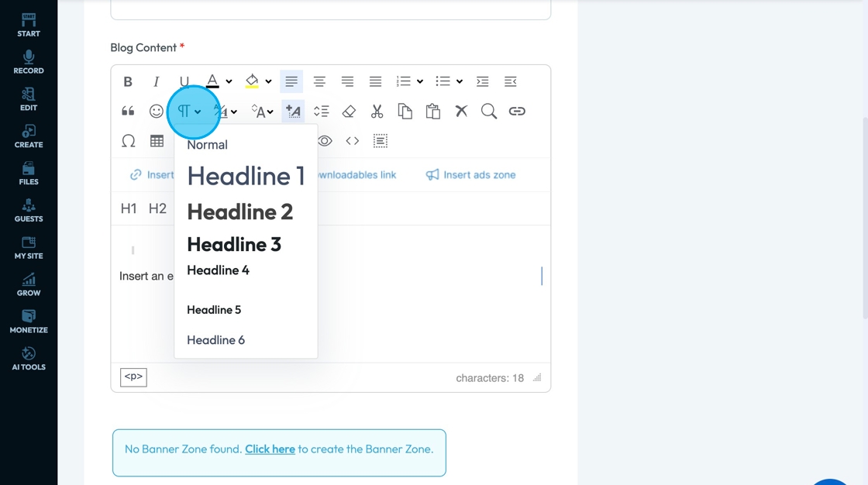Select all content icon
This screenshot has height=485, width=868.
click(381, 141)
